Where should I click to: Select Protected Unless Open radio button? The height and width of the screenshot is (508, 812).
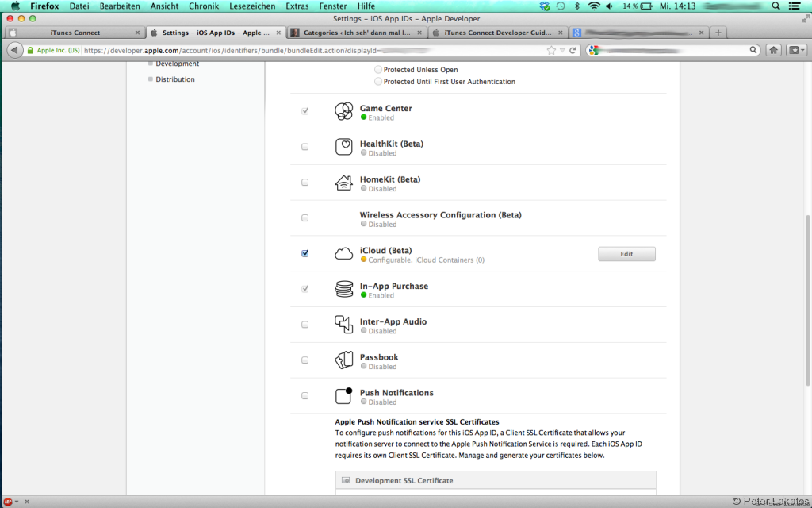click(x=378, y=70)
